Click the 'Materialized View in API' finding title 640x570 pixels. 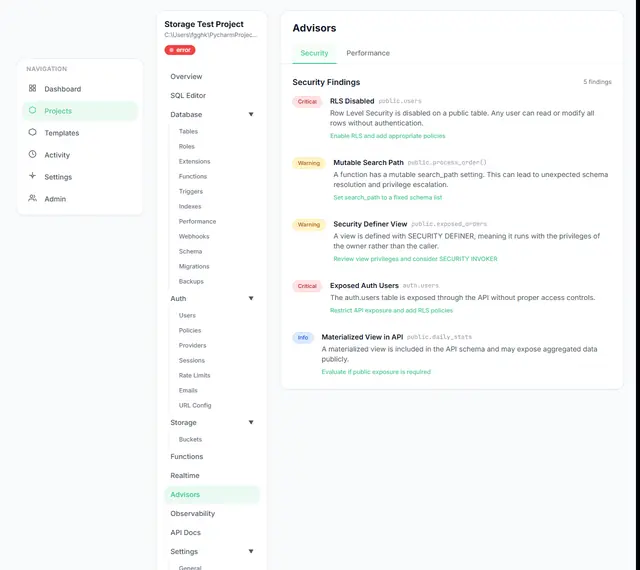click(x=362, y=337)
